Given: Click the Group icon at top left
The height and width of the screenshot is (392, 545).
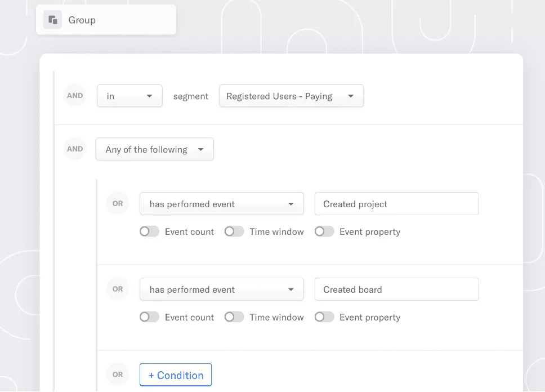Looking at the screenshot, I should 52,20.
